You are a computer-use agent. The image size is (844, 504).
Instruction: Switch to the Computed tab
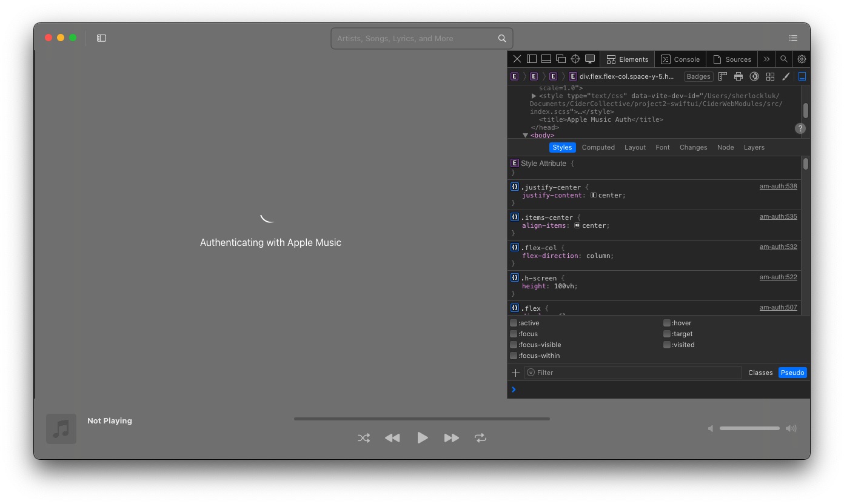[598, 147]
